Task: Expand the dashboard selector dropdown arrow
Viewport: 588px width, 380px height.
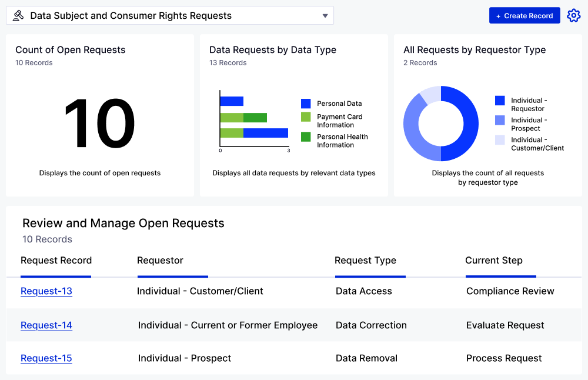Action: coord(325,16)
